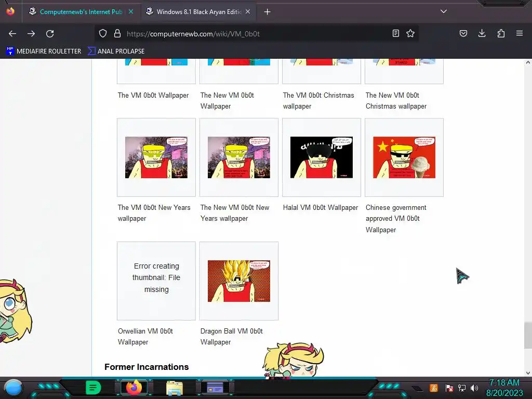Go back to the previous page
The width and height of the screenshot is (532, 399).
point(12,34)
